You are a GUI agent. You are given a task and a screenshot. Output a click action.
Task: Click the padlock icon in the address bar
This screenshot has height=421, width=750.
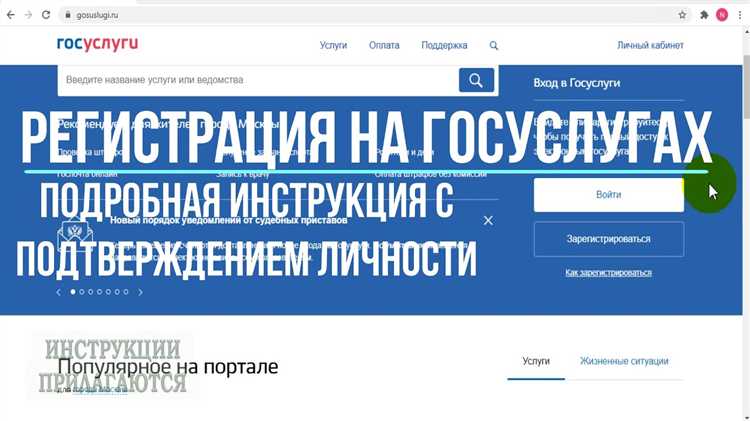click(68, 15)
